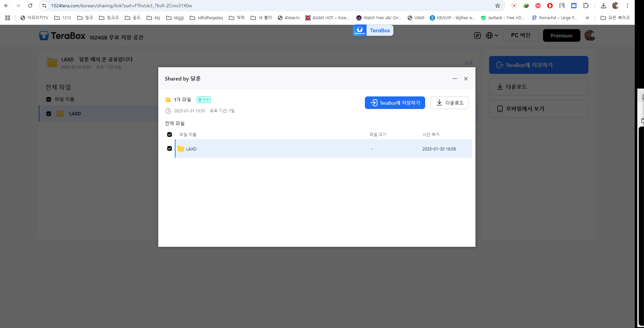Image resolution: width=644 pixels, height=328 pixels.
Task: Click the red record-dot extension icon
Action: point(514,6)
